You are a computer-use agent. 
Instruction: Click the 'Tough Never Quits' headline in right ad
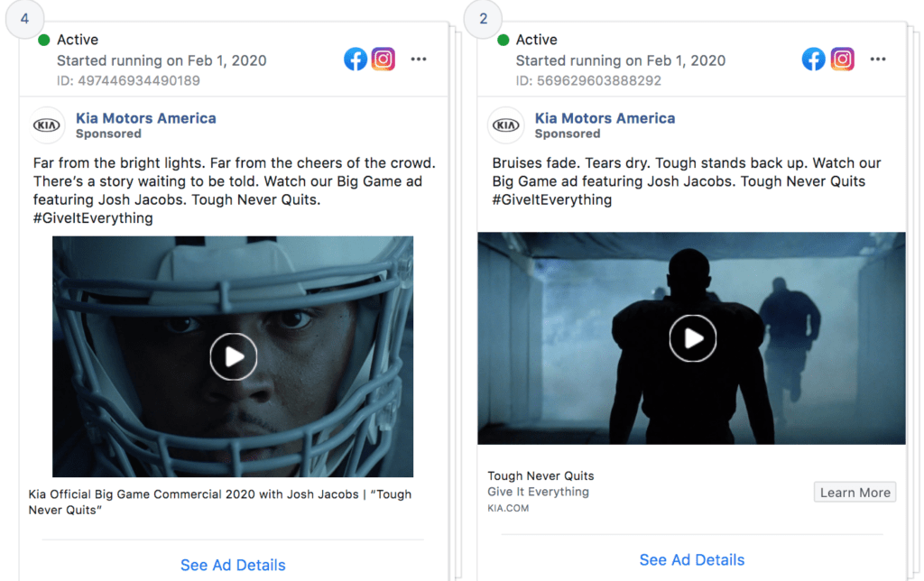pos(541,475)
